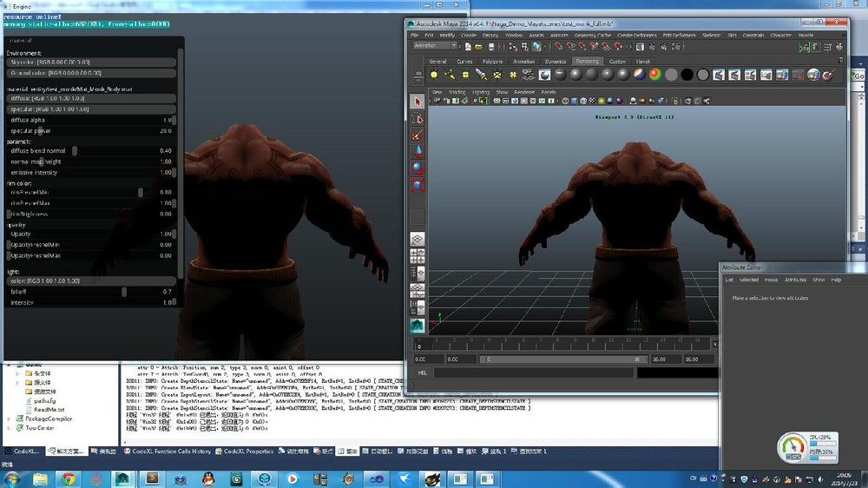The width and height of the screenshot is (868, 488).
Task: Expand the PackageCompiler project node
Action: [x=9, y=419]
